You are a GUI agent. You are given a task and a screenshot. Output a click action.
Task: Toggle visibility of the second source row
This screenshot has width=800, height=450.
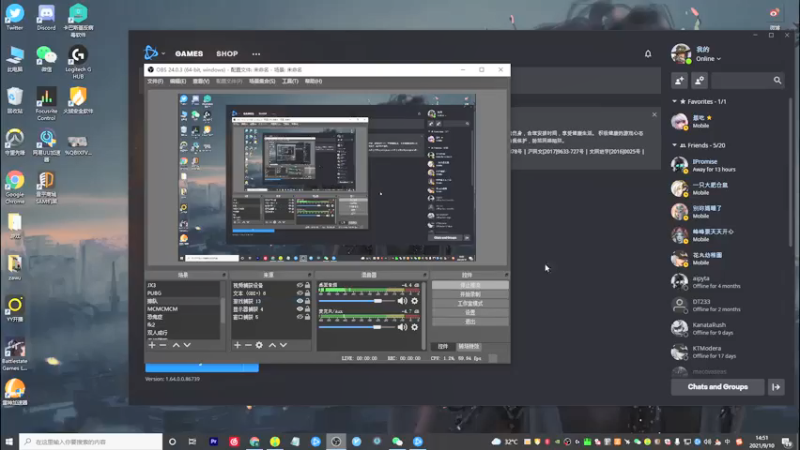[300, 293]
